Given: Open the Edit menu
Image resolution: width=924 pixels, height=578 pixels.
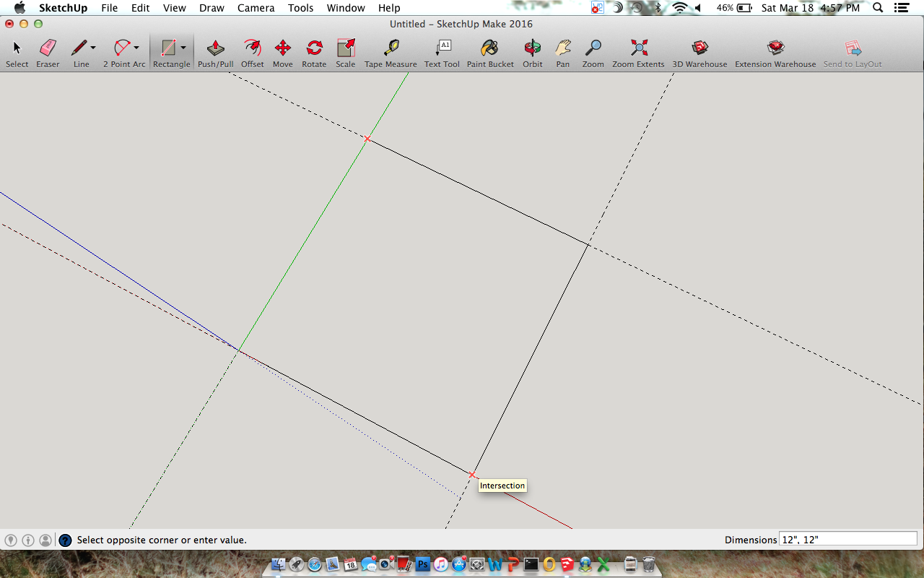Looking at the screenshot, I should [140, 8].
